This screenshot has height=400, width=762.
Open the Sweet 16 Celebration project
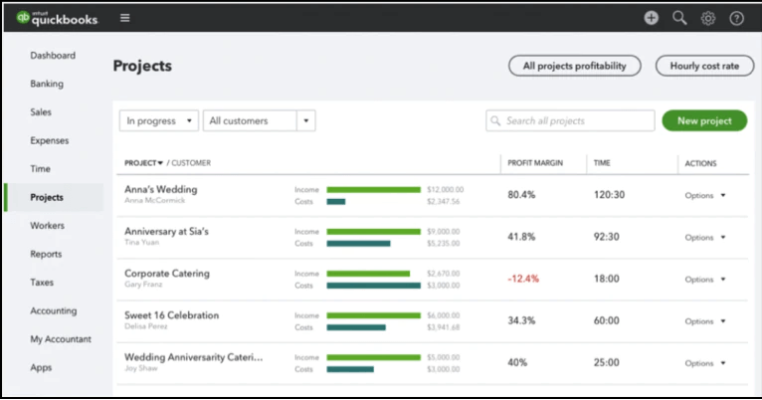[x=172, y=315]
